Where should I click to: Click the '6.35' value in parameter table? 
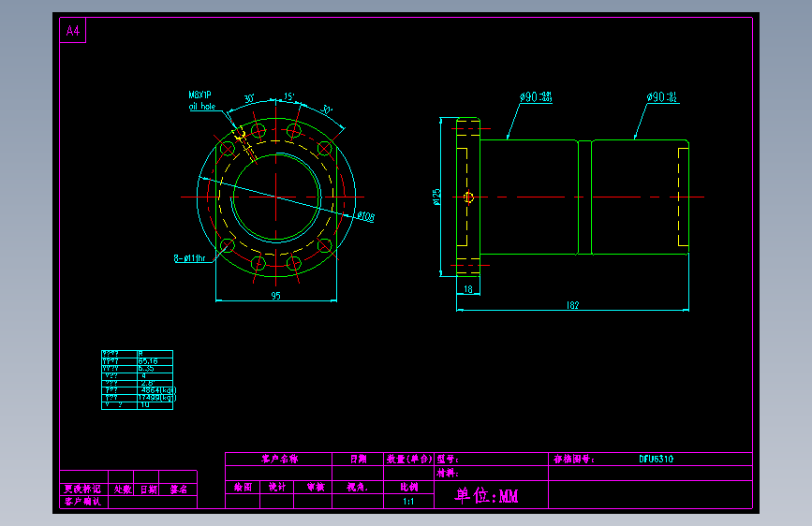tap(146, 369)
